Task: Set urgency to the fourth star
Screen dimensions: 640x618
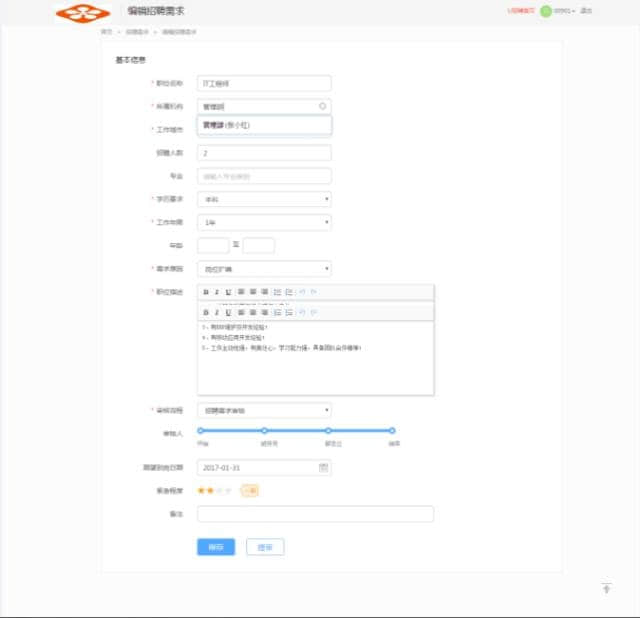Action: [x=228, y=490]
